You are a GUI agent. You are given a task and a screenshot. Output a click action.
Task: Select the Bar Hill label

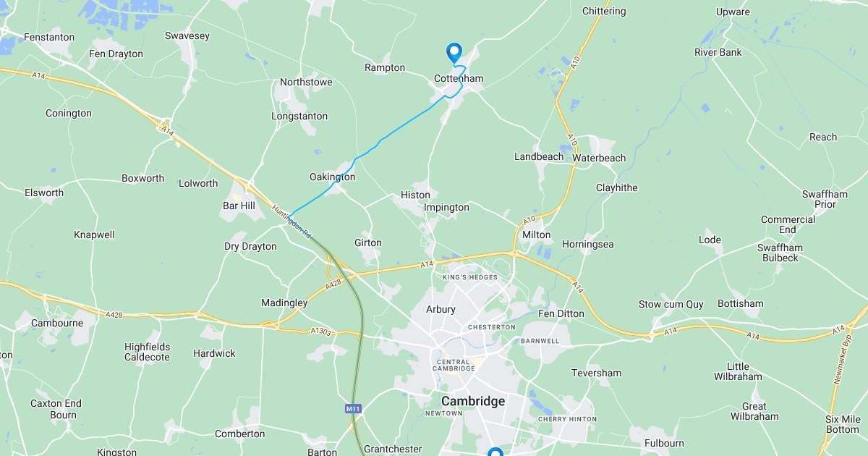click(239, 206)
